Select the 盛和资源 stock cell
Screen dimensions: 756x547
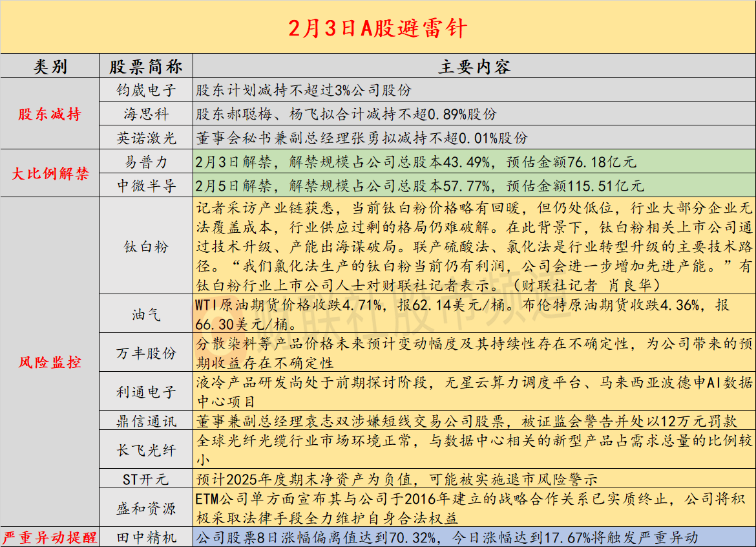(146, 508)
